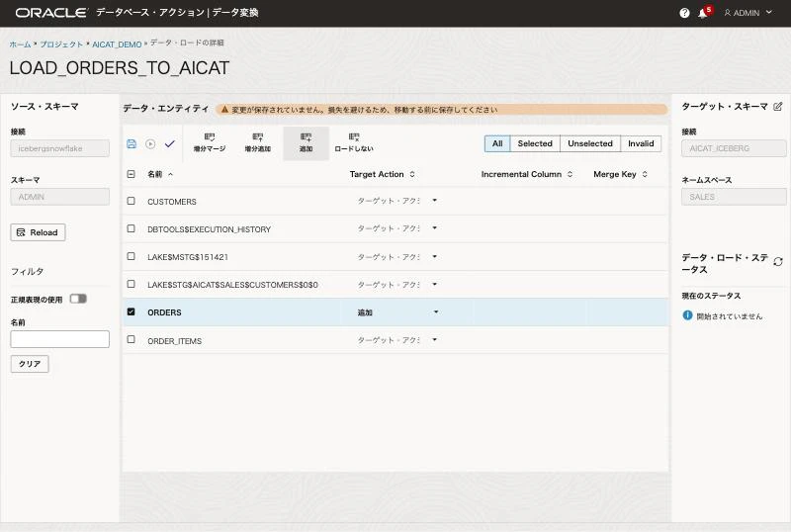Click the target connection AICAT_ICEBERG field
The height and width of the screenshot is (532, 791).
734,148
